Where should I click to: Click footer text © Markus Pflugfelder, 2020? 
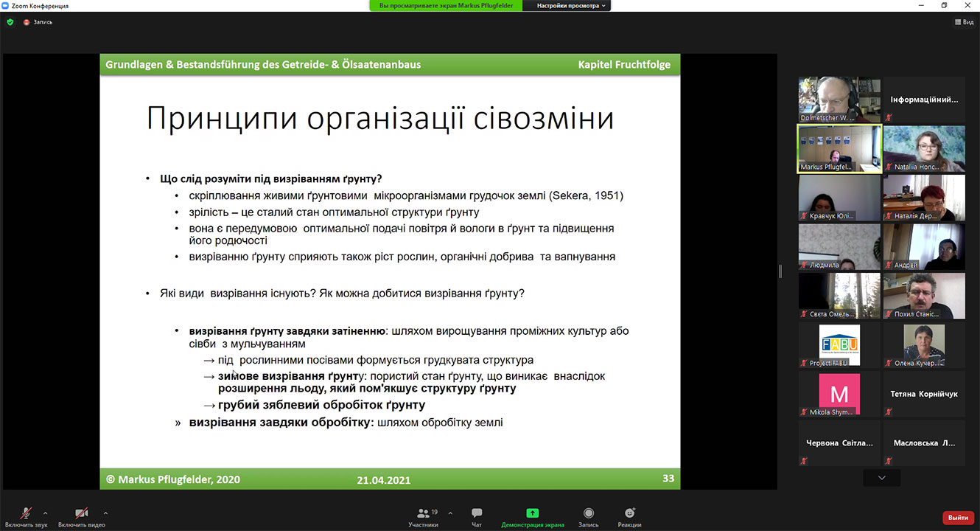tap(173, 479)
